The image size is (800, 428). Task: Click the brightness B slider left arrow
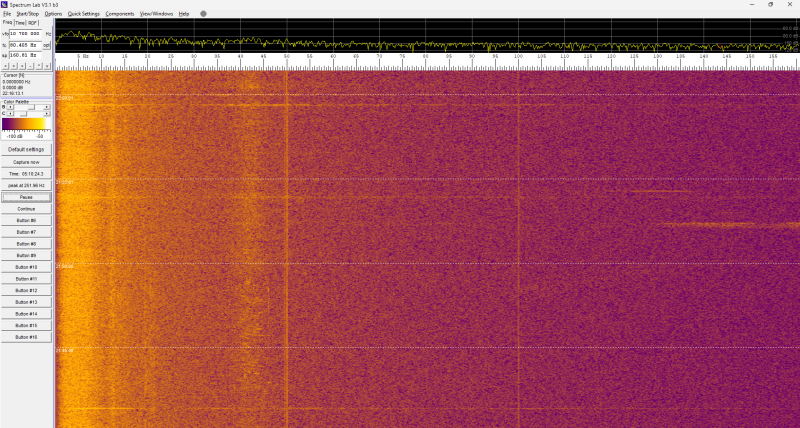9,107
